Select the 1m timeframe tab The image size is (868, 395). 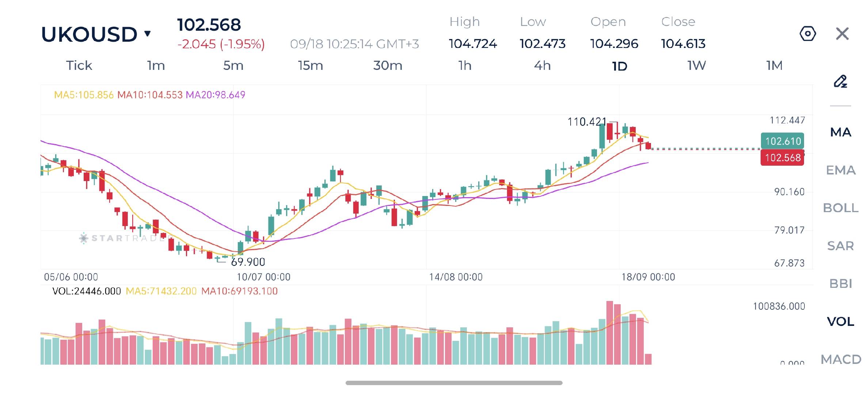tap(156, 65)
